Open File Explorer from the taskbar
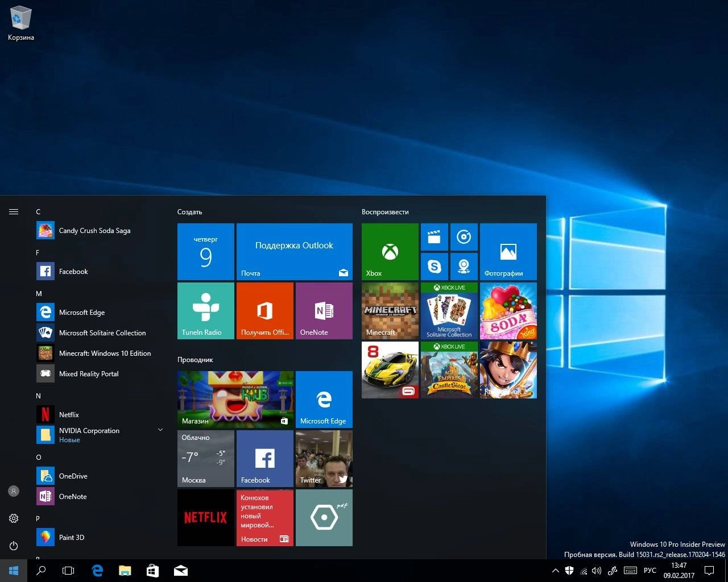The height and width of the screenshot is (582, 728). (x=125, y=571)
